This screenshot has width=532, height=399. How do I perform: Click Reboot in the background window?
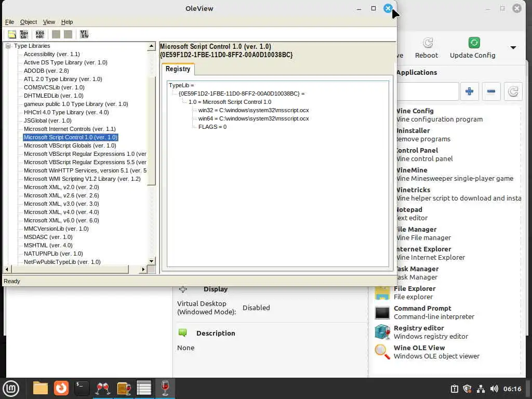coord(427,48)
